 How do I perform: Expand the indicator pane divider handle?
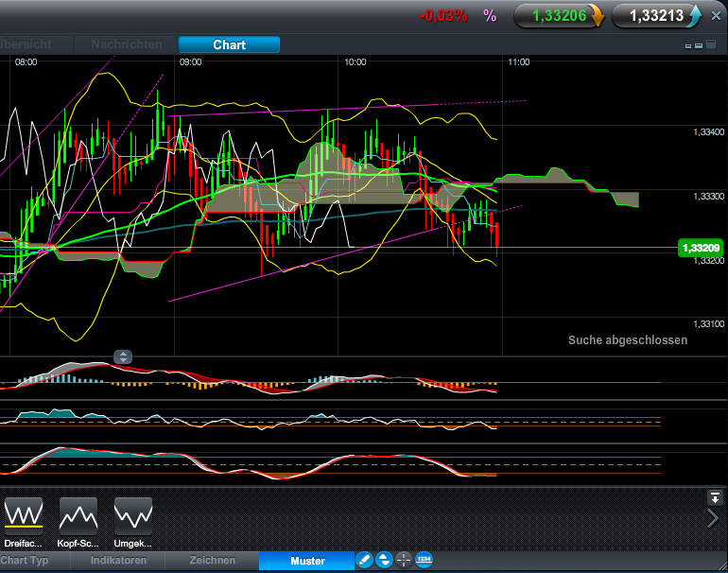click(x=124, y=356)
